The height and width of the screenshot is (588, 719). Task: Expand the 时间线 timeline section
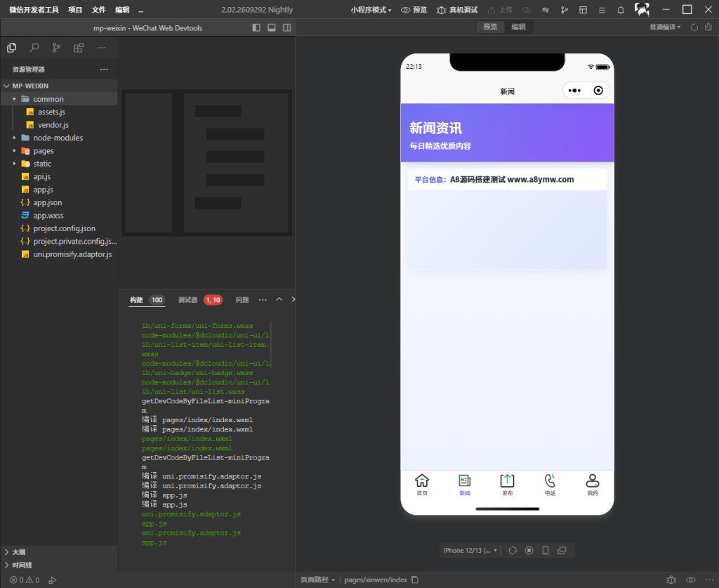pos(6,565)
